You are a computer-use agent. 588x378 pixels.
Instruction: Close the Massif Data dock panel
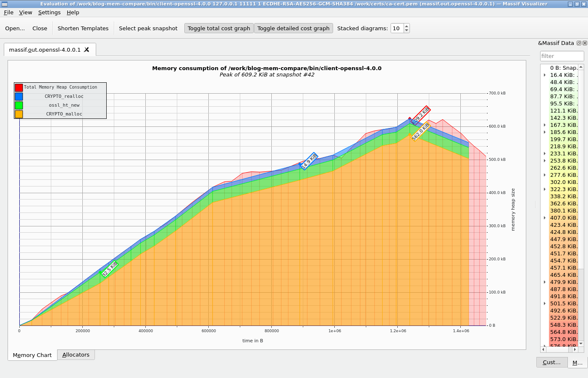coord(585,43)
